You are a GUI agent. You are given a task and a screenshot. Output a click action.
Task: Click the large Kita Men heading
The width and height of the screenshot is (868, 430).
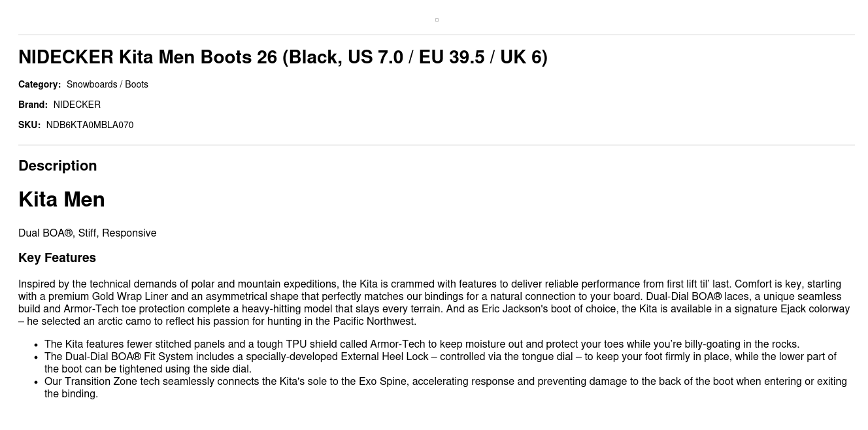[61, 199]
